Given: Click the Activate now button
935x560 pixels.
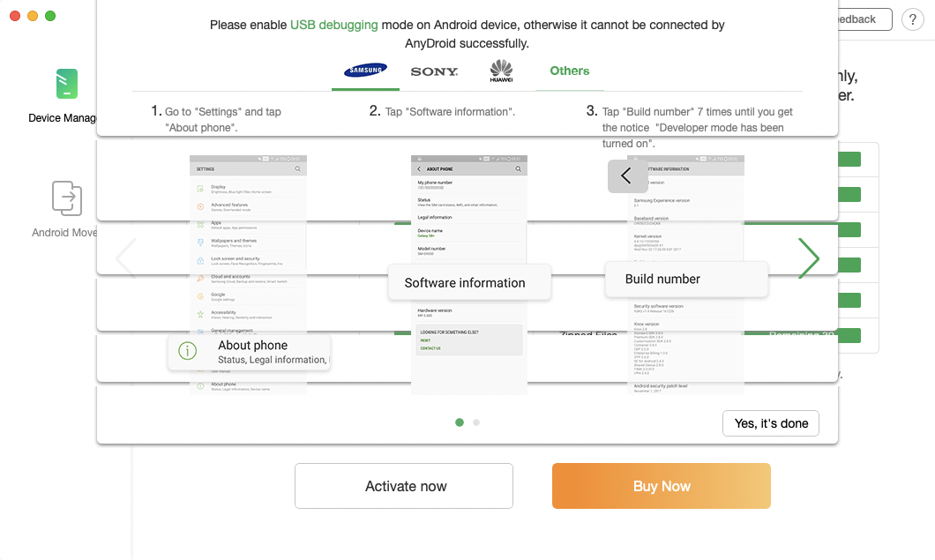Looking at the screenshot, I should (x=404, y=486).
